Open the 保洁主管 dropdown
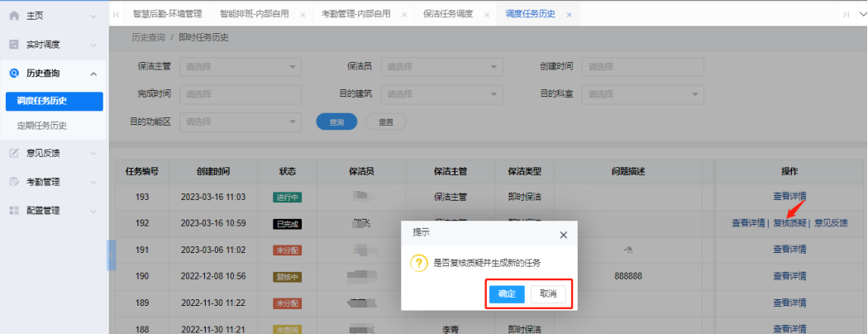Image resolution: width=868 pixels, height=334 pixels. 241,67
